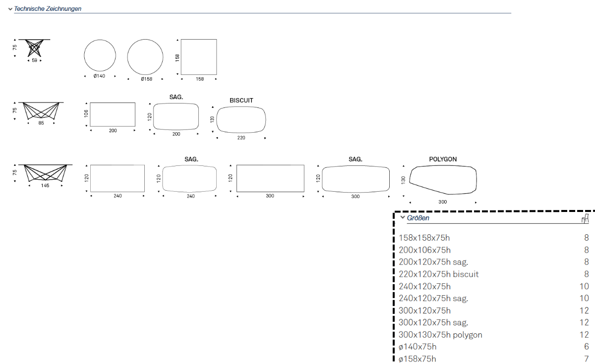The height and width of the screenshot is (364, 595).
Task: Select the POLYGON 300 tabletop shape
Action: [443, 179]
